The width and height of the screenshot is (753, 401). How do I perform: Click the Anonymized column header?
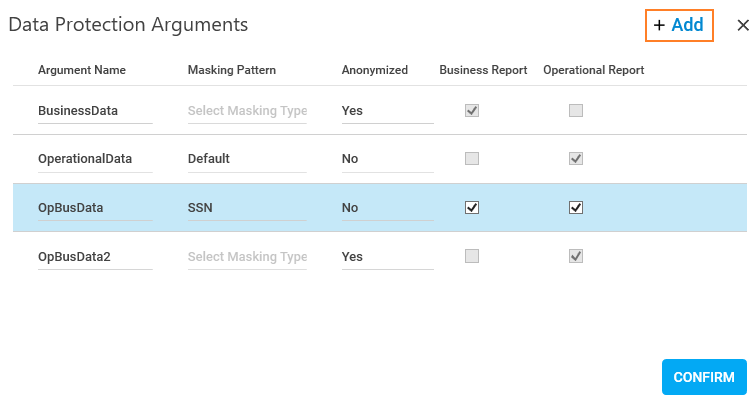point(375,70)
